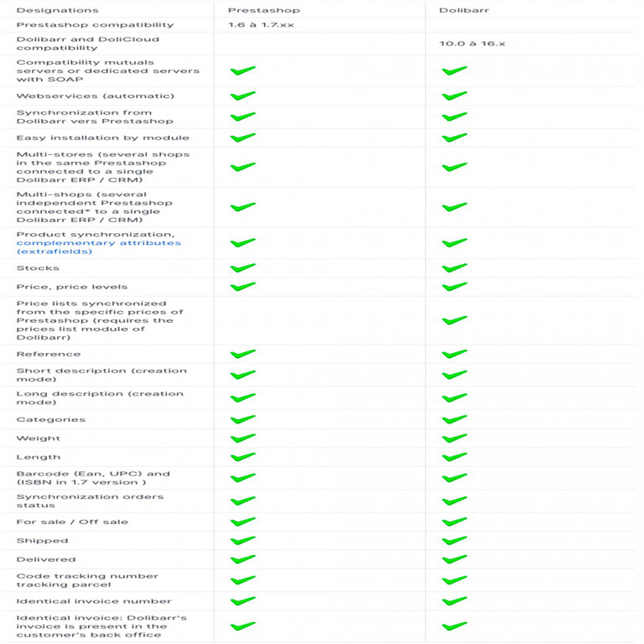The height and width of the screenshot is (644, 644).
Task: Click Dolibarr checkmark for Identical invoice number
Action: [x=454, y=601]
